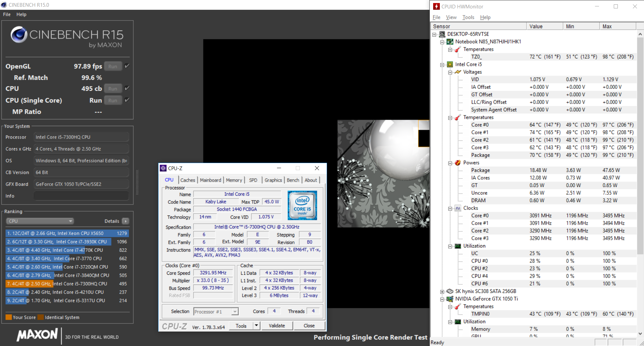The width and height of the screenshot is (644, 346).
Task: Select the DESKTOP-65RVTSE computer icon
Action: pos(442,34)
